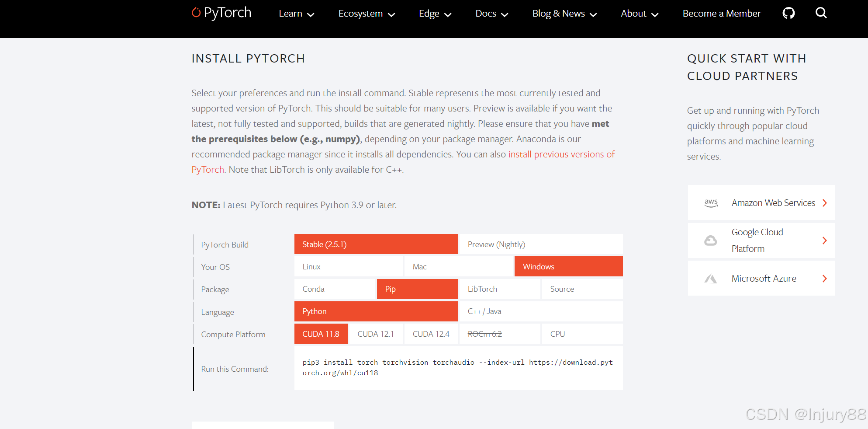Select LibTorch package option
Screen dimensions: 868x429
coord(500,289)
